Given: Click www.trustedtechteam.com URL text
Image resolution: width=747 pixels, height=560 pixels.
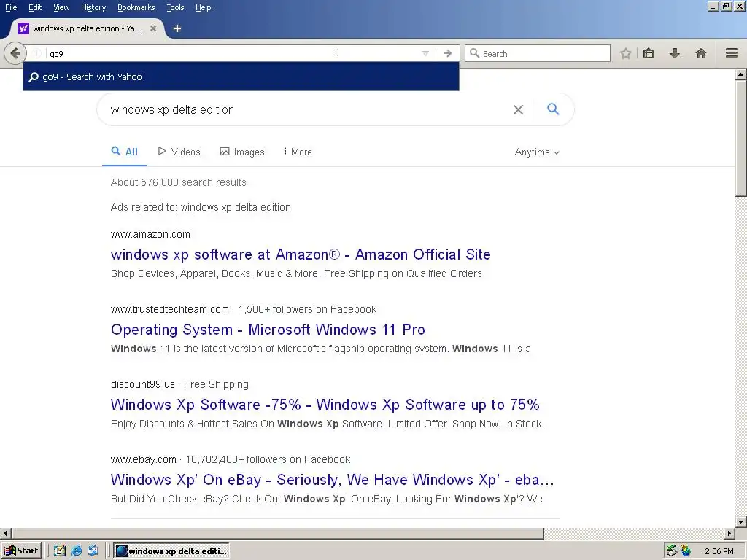Looking at the screenshot, I should pyautogui.click(x=169, y=309).
